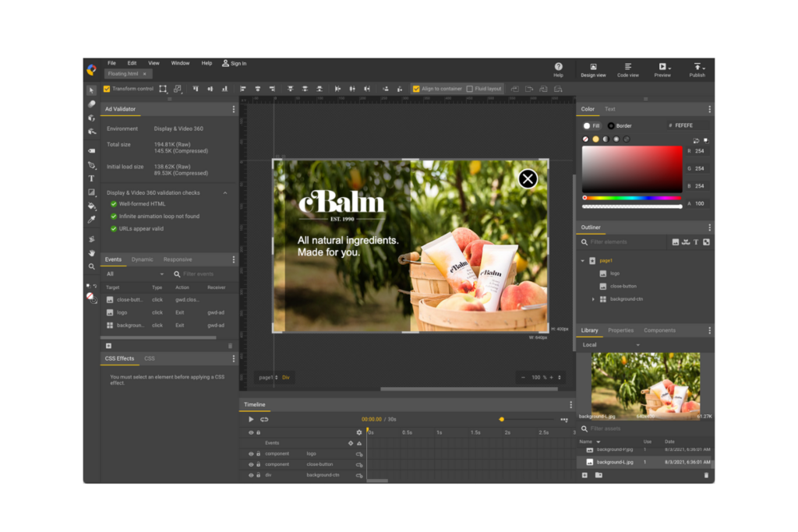The image size is (798, 532).
Task: Open Timeline settings gear icon
Action: [358, 432]
